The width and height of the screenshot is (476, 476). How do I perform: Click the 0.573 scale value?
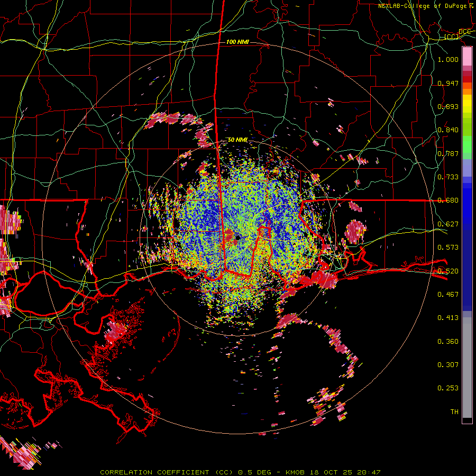click(x=448, y=247)
